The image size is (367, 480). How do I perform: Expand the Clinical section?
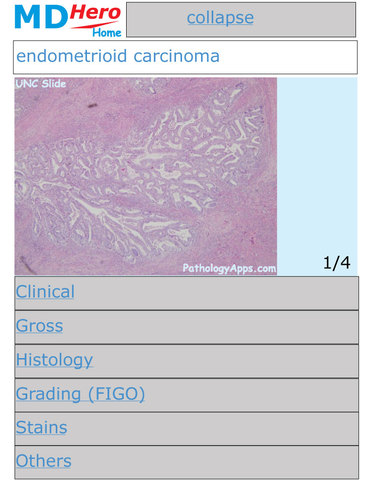coord(187,293)
